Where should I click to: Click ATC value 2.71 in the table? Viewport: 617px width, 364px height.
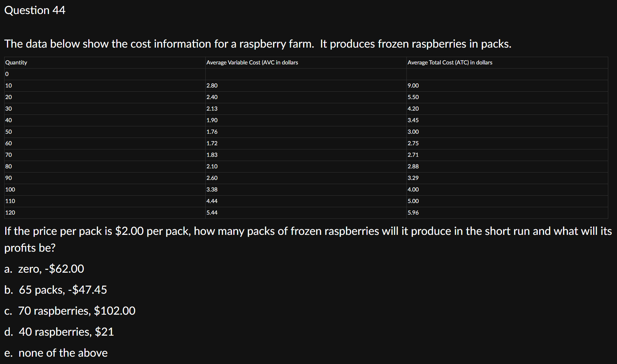click(413, 155)
